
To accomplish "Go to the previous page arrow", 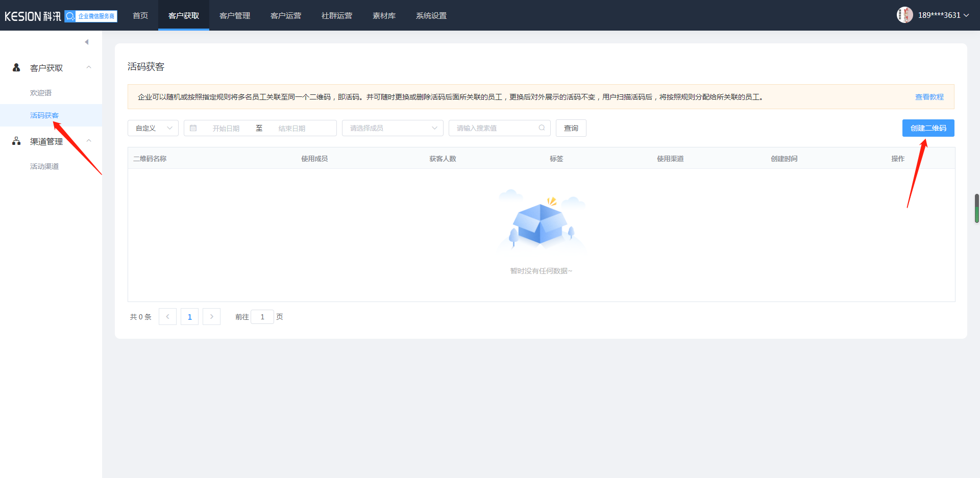I will [167, 317].
